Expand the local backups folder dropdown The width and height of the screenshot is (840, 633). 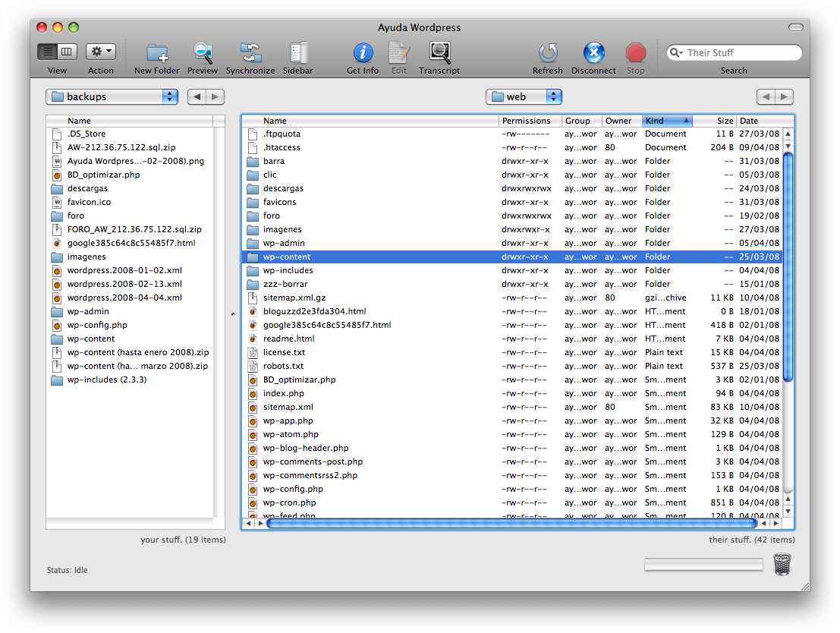(170, 96)
